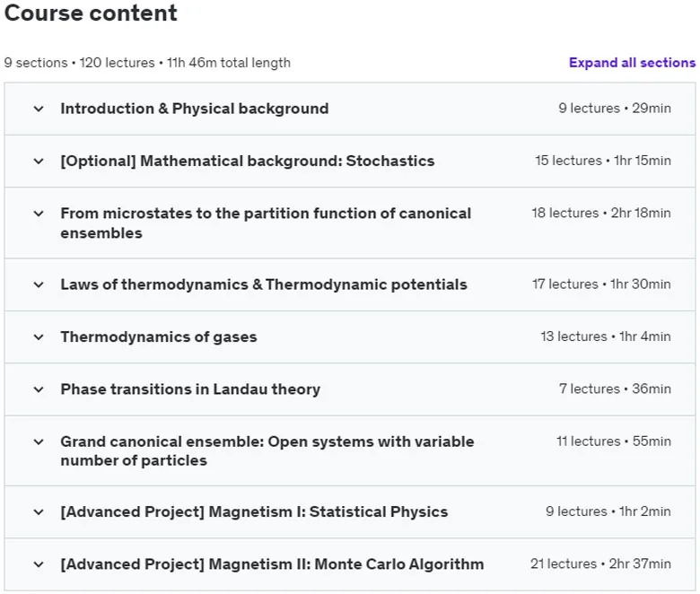Image resolution: width=700 pixels, height=594 pixels.
Task: Expand the Magnetism I Statistical Physics chevron
Action: pos(39,511)
